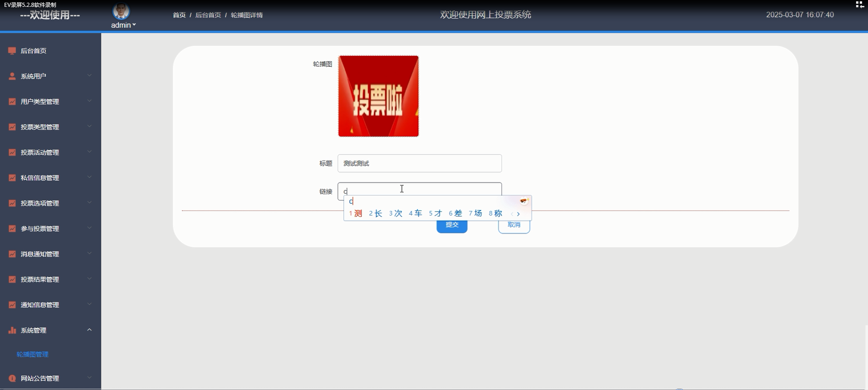The height and width of the screenshot is (390, 868).
Task: Click the 投票活动管理 chart icon
Action: click(x=12, y=153)
